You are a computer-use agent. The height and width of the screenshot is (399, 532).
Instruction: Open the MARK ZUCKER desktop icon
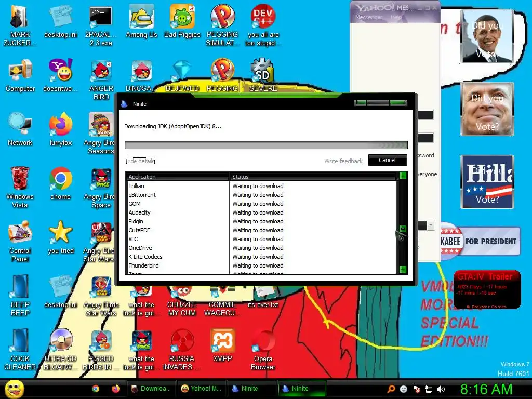(20, 25)
